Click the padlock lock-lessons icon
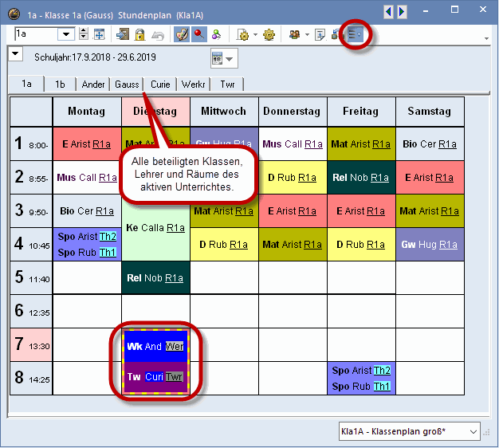This screenshot has height=448, width=499. (x=139, y=34)
